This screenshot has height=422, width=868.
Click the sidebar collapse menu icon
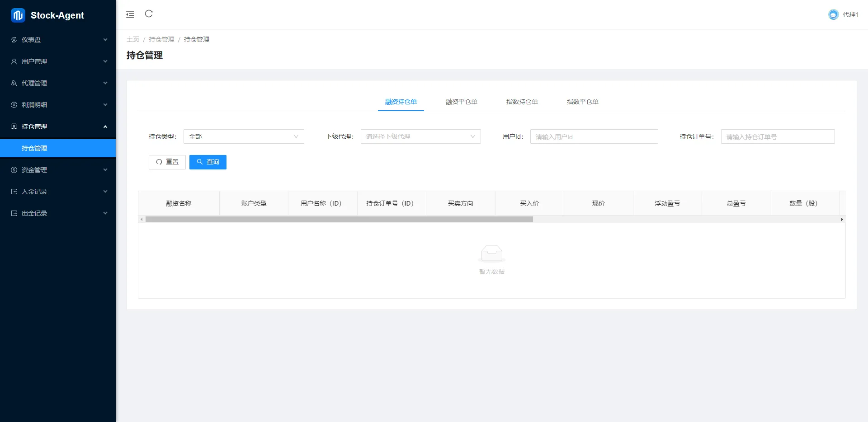[x=130, y=14]
